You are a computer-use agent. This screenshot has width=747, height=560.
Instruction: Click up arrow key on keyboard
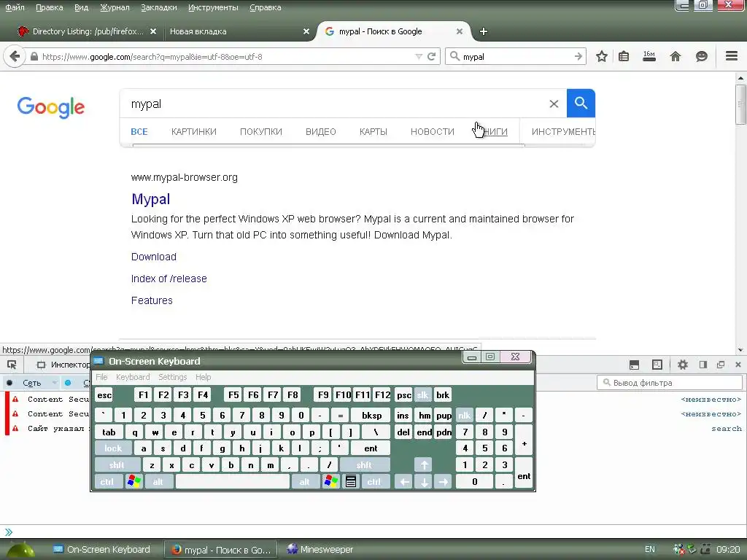coord(424,464)
